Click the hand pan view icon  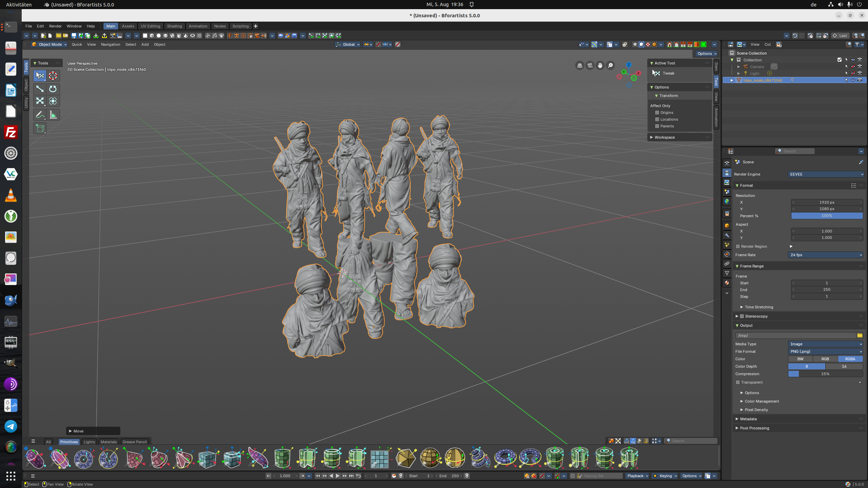click(x=600, y=65)
